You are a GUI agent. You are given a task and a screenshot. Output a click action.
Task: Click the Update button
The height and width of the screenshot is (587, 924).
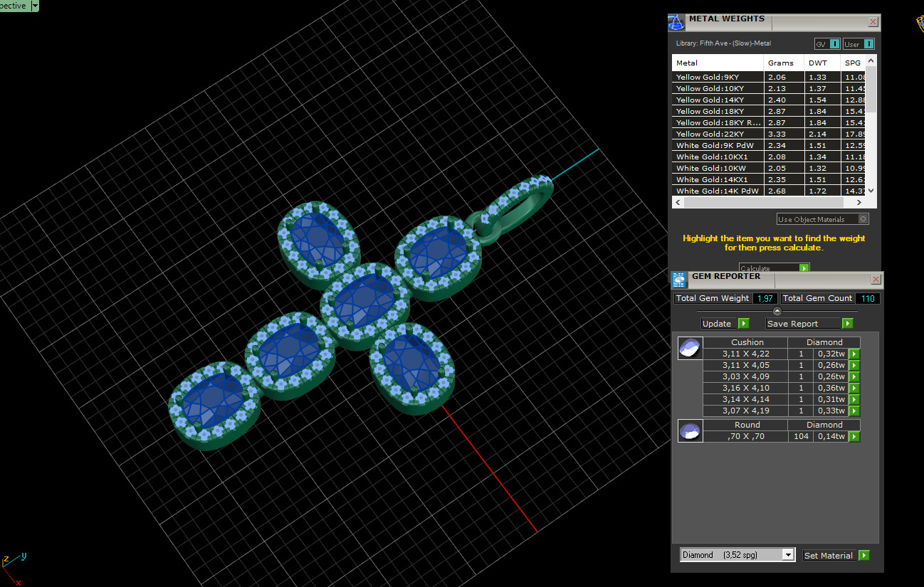coord(719,323)
